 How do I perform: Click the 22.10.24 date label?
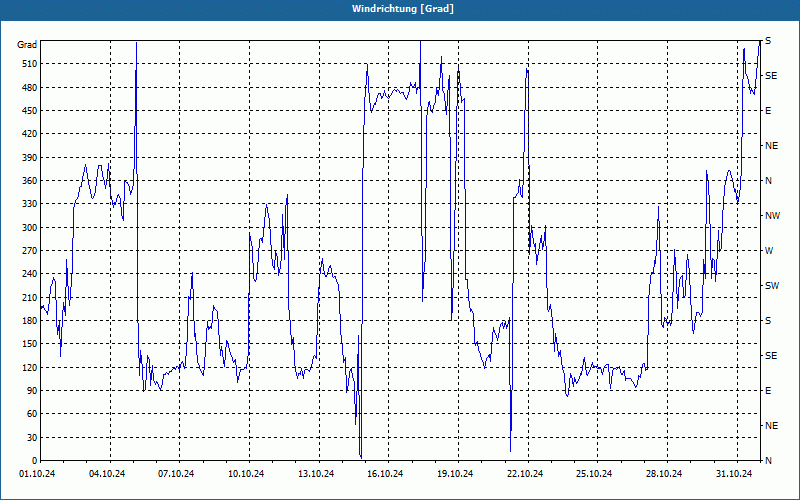pyautogui.click(x=525, y=474)
